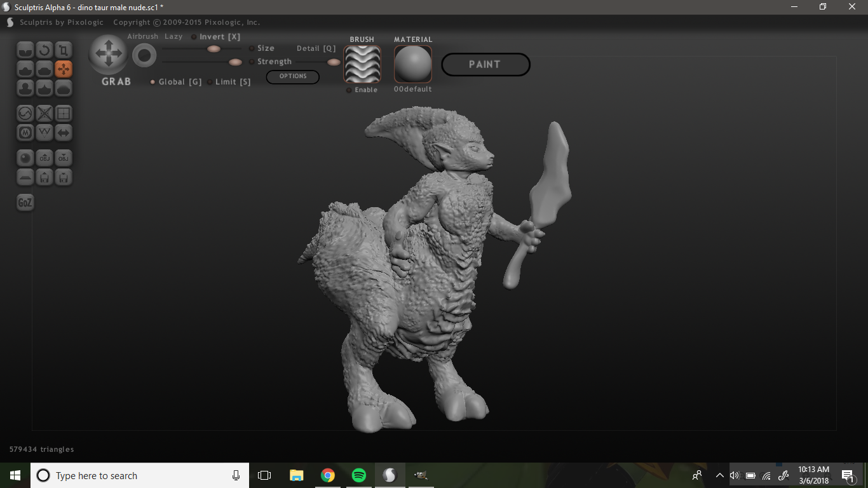
Task: Open Spotify from the taskbar
Action: [x=358, y=475]
